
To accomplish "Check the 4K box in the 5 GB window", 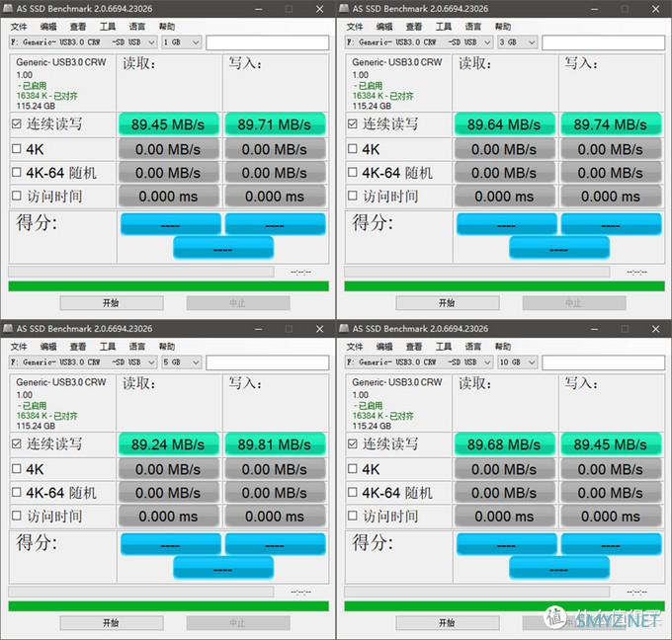I will (x=16, y=469).
